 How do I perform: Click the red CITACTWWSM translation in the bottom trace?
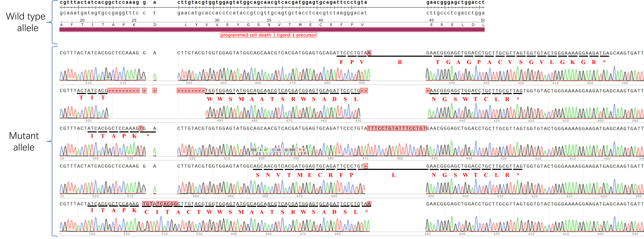click(194, 212)
